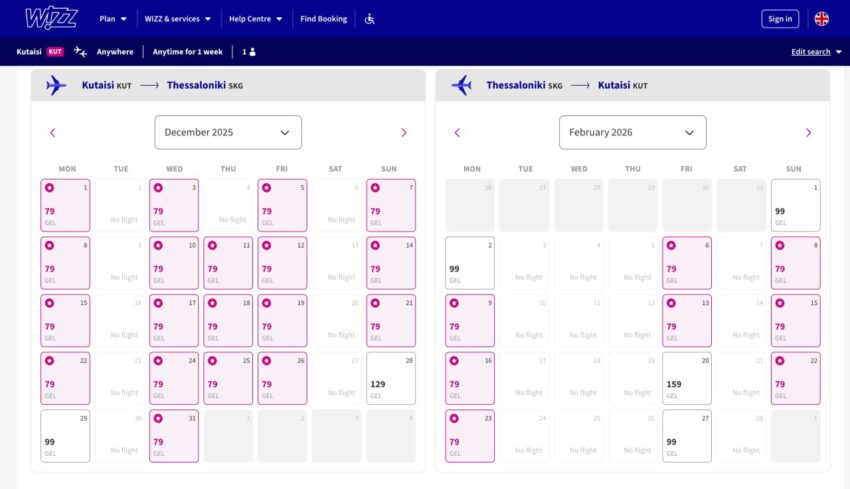The height and width of the screenshot is (489, 850).
Task: Open the WIZZ & services menu
Action: [177, 18]
